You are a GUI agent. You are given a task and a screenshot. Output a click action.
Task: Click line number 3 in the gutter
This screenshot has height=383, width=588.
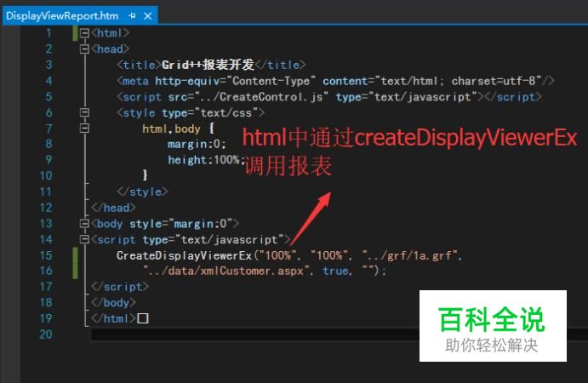[x=49, y=65]
